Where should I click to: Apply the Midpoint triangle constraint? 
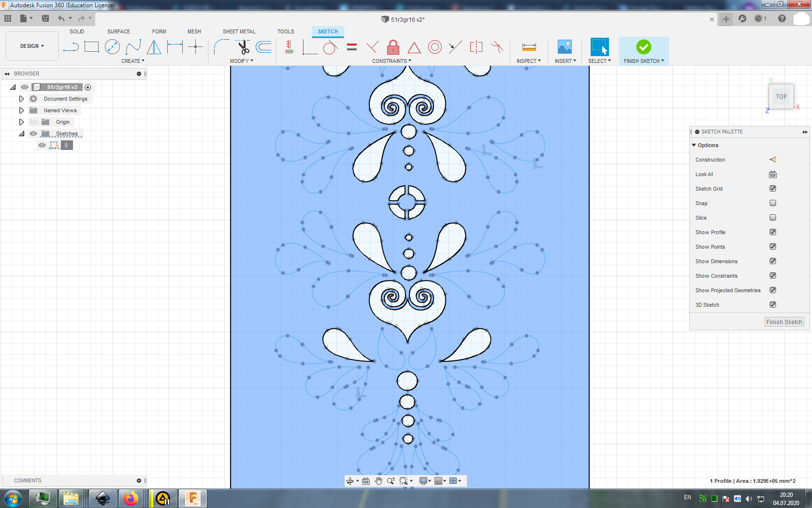[x=414, y=47]
